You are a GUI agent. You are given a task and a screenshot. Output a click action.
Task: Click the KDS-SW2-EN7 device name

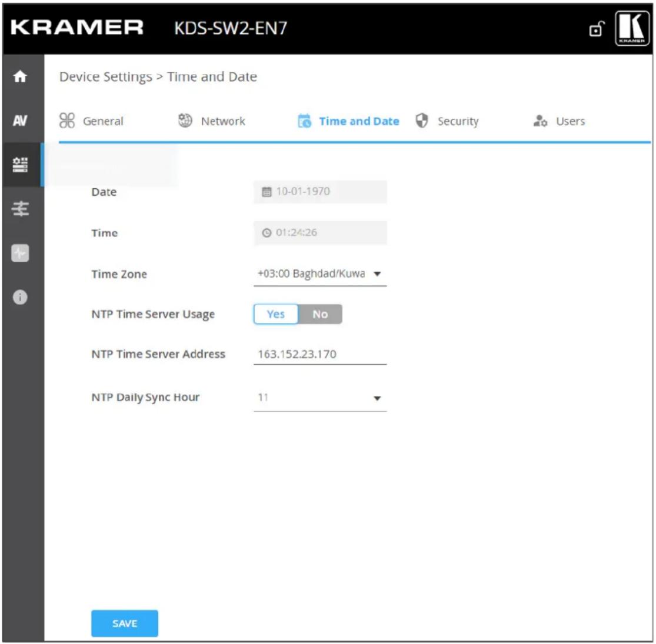click(231, 28)
